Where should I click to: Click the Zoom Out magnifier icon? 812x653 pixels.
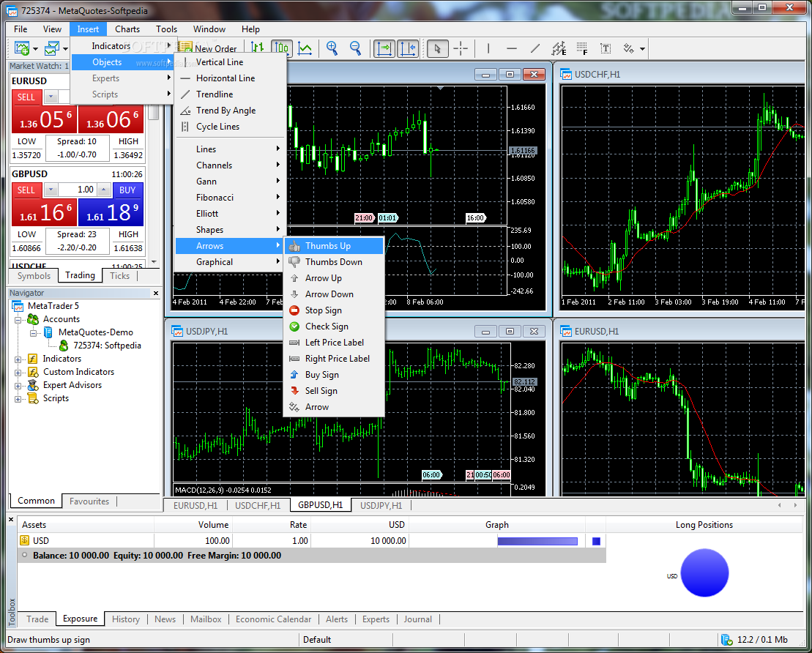pyautogui.click(x=355, y=48)
